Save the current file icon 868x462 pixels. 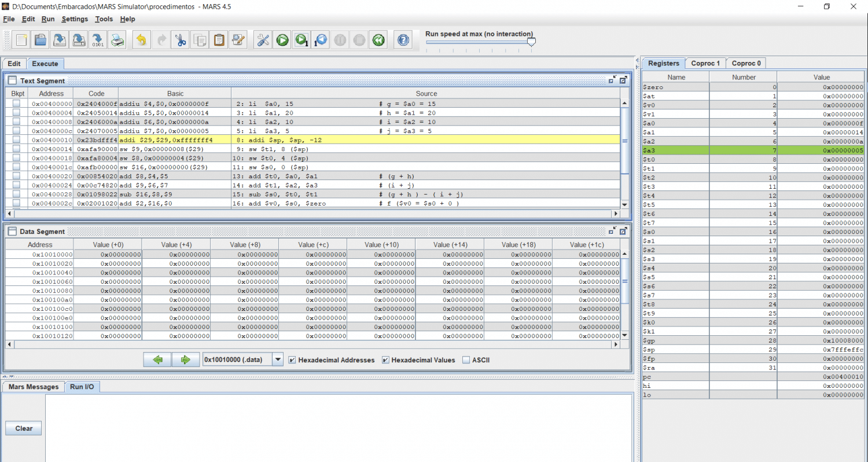point(60,40)
